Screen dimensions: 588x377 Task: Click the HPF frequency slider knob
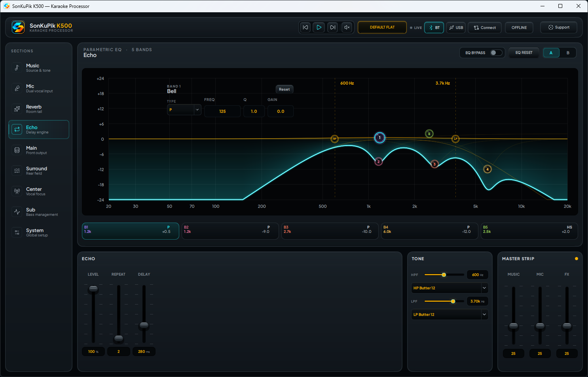click(x=444, y=275)
